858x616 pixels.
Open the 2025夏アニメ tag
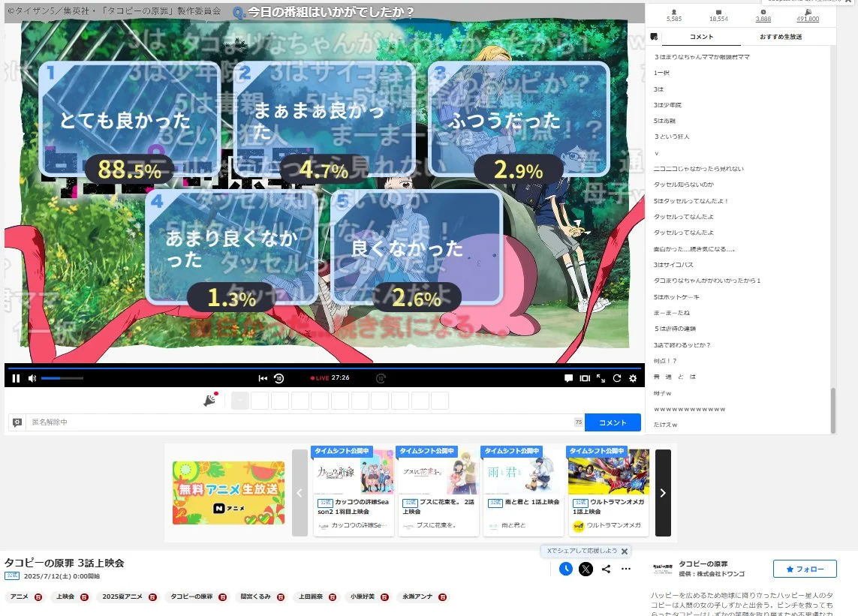coord(122,596)
